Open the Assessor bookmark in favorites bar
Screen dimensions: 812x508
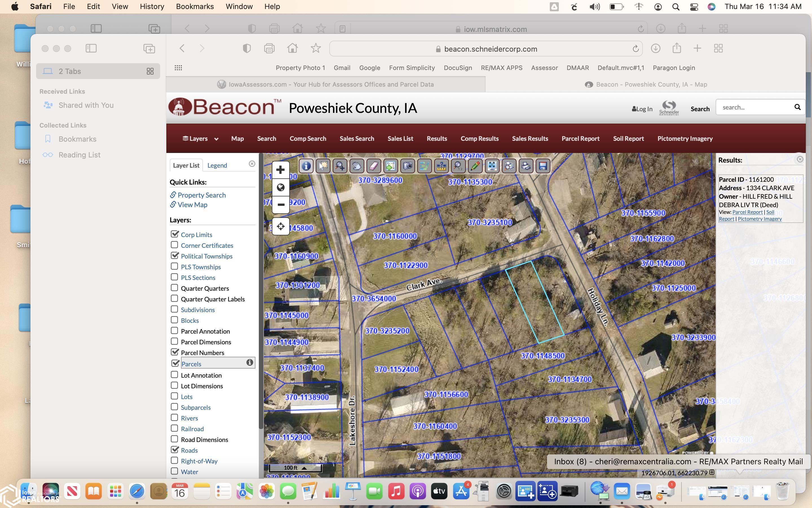tap(544, 68)
